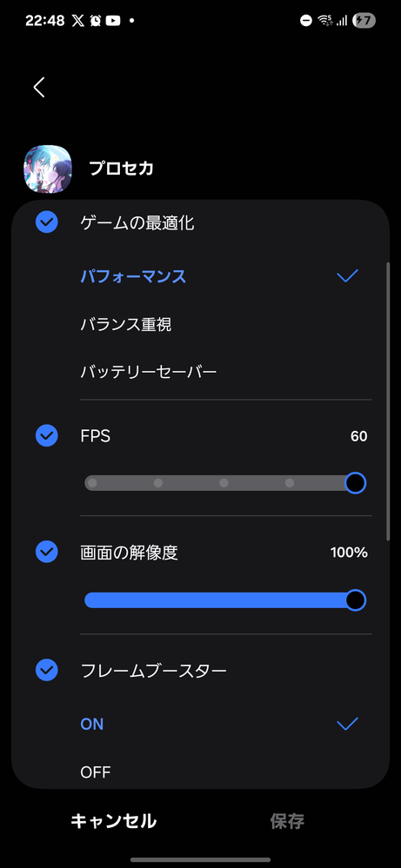Tap the alarm clock status icon
Image resolution: width=401 pixels, height=868 pixels.
tap(96, 21)
